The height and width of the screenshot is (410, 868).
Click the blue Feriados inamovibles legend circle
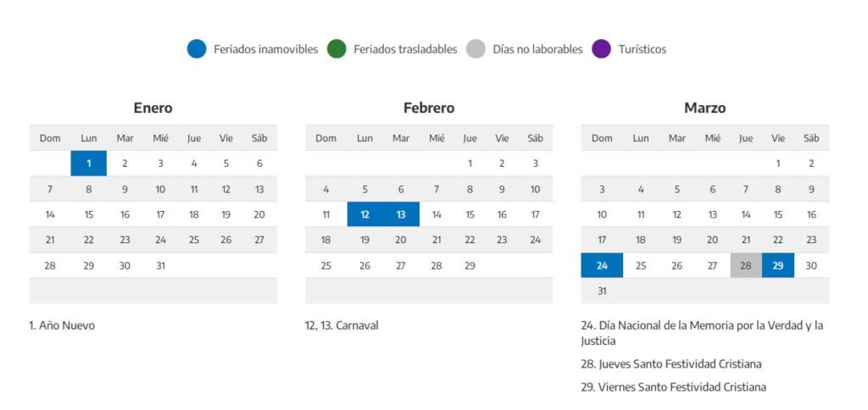click(x=197, y=49)
